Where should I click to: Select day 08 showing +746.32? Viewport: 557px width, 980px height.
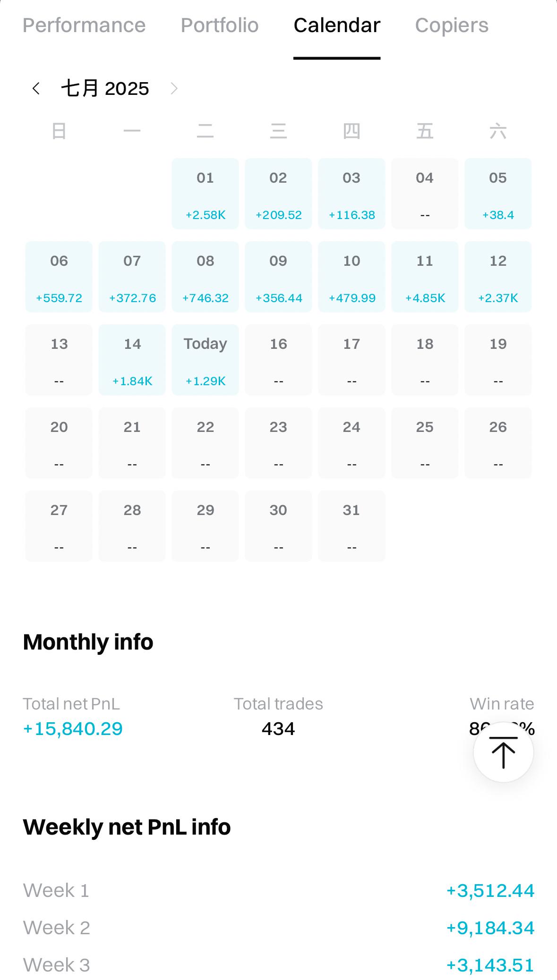[x=205, y=277]
